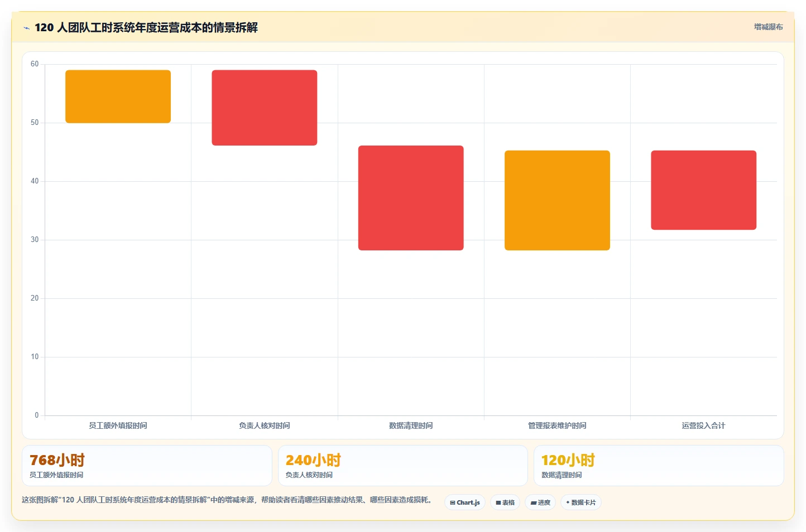The height and width of the screenshot is (532, 806).
Task: Click the y-axis value 20
Action: pyautogui.click(x=35, y=298)
